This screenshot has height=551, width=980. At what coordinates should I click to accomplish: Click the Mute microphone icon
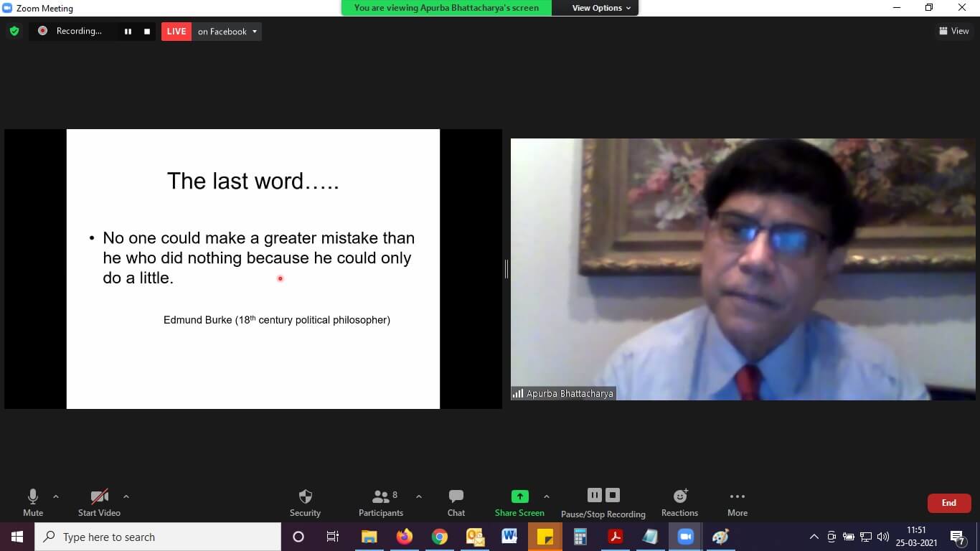coord(33,496)
